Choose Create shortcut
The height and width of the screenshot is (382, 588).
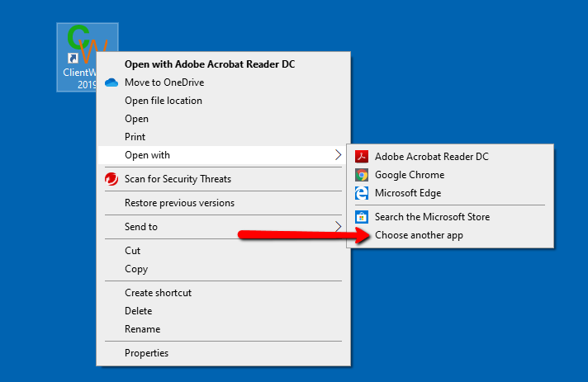tap(224, 293)
